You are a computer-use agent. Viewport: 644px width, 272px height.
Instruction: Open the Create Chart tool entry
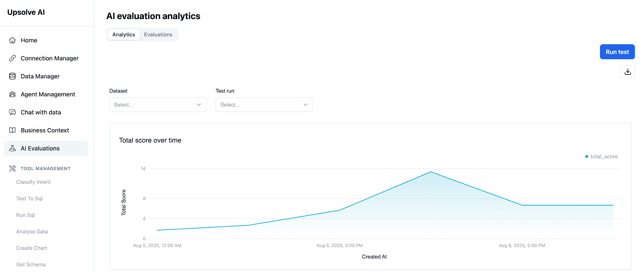(x=31, y=248)
